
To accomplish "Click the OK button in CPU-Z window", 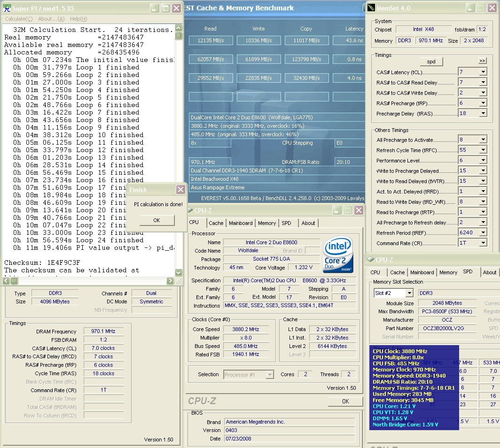I will pyautogui.click(x=345, y=402).
